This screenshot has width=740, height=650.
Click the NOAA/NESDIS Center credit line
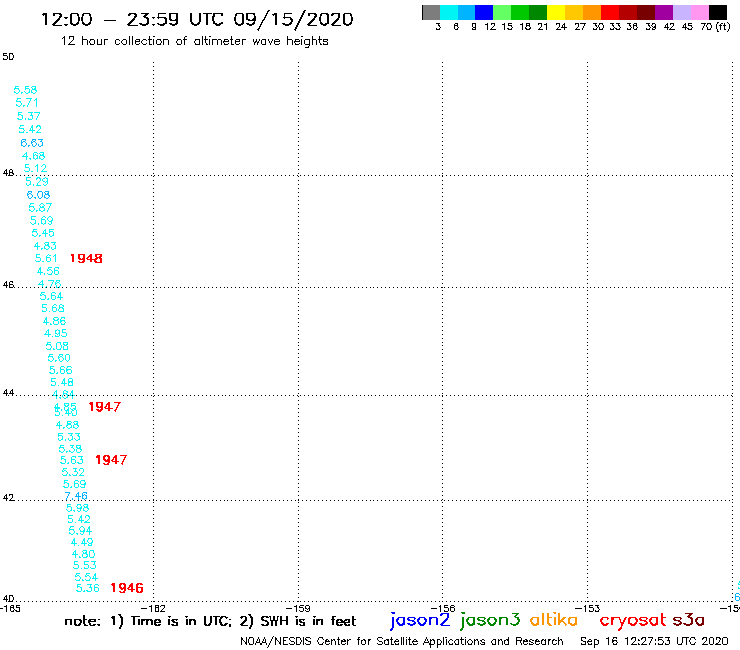click(402, 641)
